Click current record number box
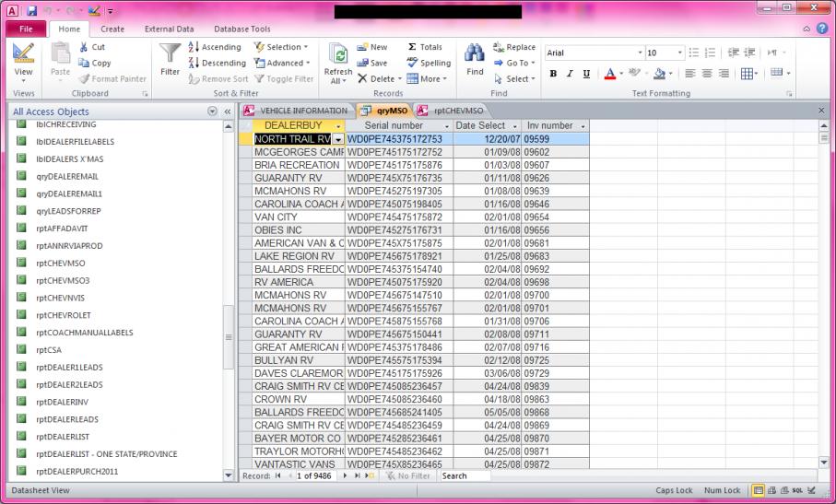Viewport: 836px width, 504px height. pyautogui.click(x=315, y=475)
